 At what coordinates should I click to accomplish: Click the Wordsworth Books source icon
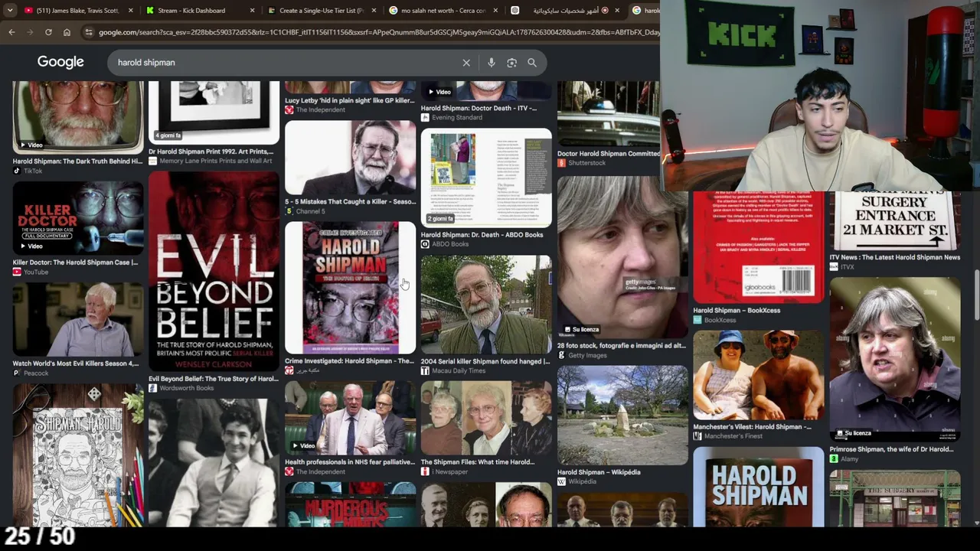[153, 388]
